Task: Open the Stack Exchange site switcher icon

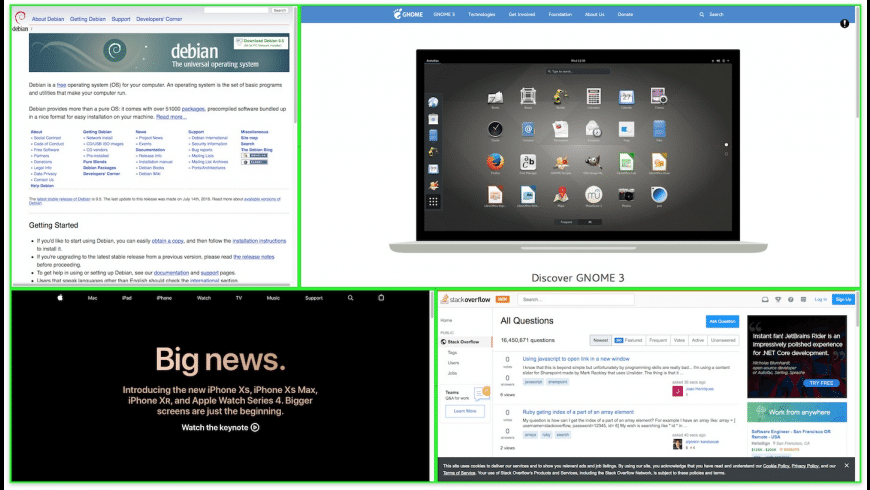Action: (x=803, y=300)
